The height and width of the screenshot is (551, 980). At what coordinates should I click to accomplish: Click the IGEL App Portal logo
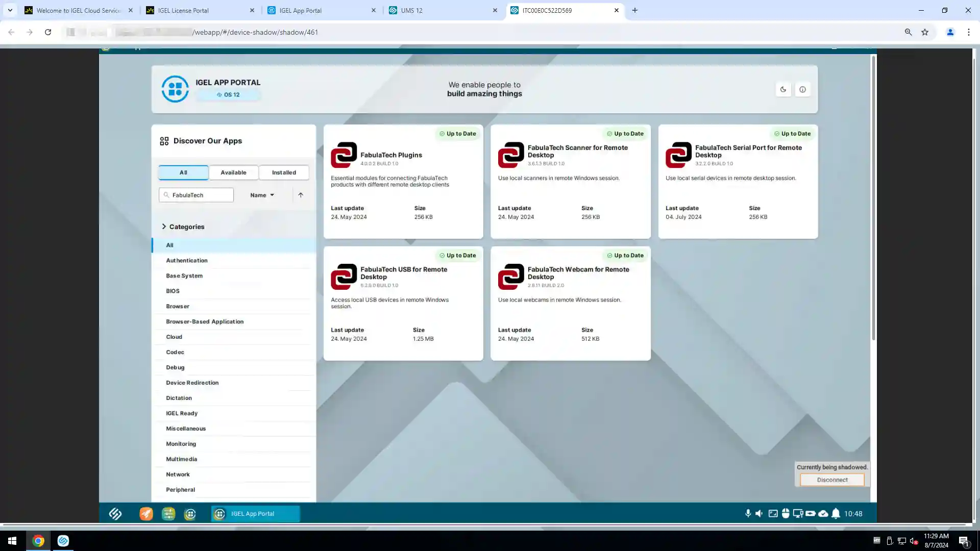point(175,89)
